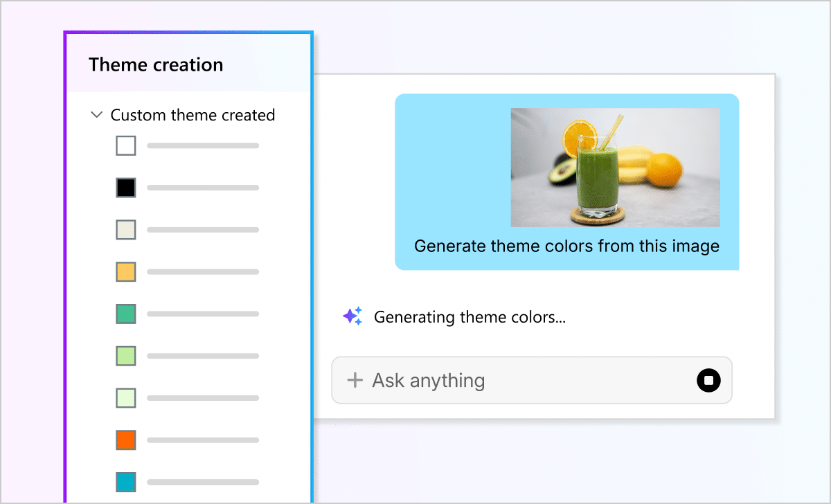Viewport: 831px width, 504px height.
Task: Select the white color swatch
Action: point(126,145)
